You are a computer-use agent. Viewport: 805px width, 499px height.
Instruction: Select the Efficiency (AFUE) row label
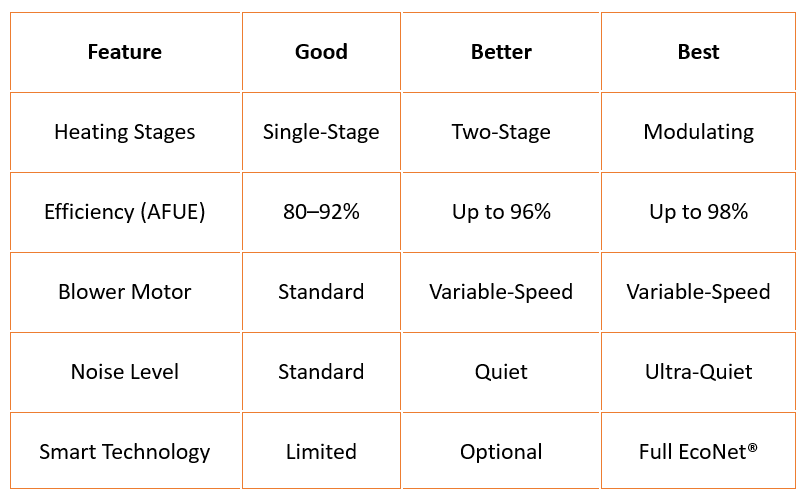[x=125, y=212]
